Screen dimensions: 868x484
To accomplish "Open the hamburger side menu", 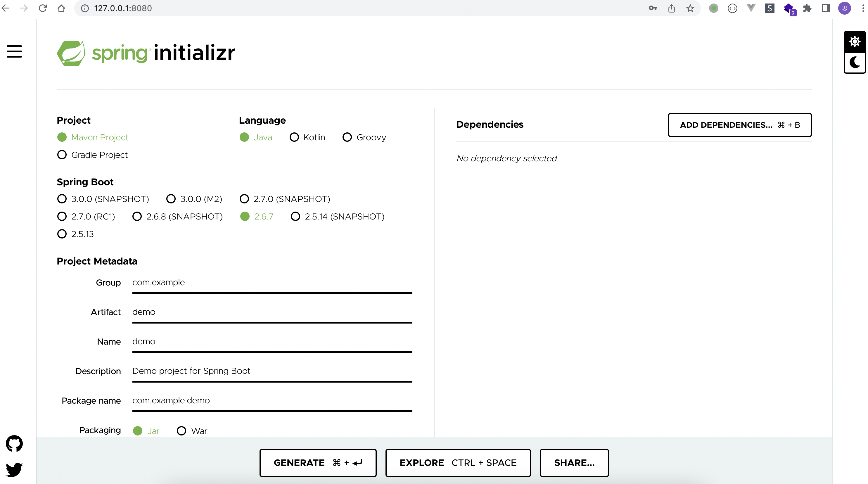I will (x=14, y=51).
